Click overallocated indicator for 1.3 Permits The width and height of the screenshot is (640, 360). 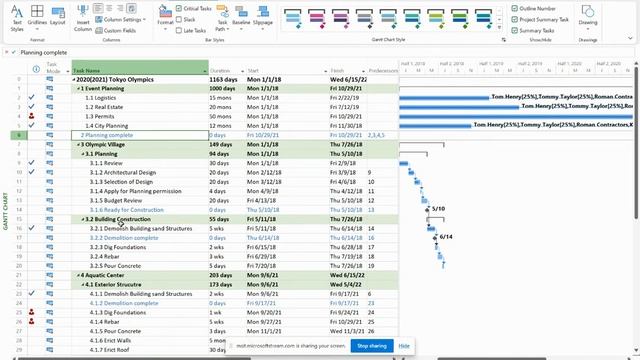[x=31, y=116]
